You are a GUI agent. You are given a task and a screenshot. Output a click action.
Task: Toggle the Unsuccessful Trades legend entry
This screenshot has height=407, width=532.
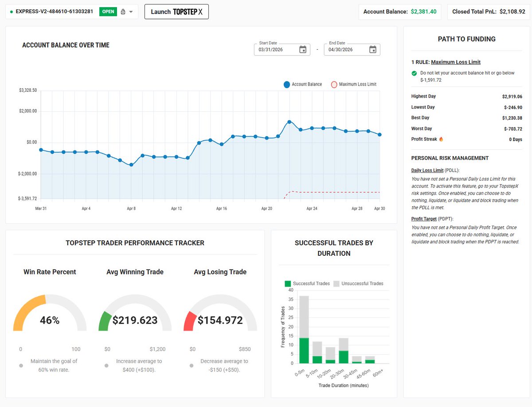coord(358,283)
